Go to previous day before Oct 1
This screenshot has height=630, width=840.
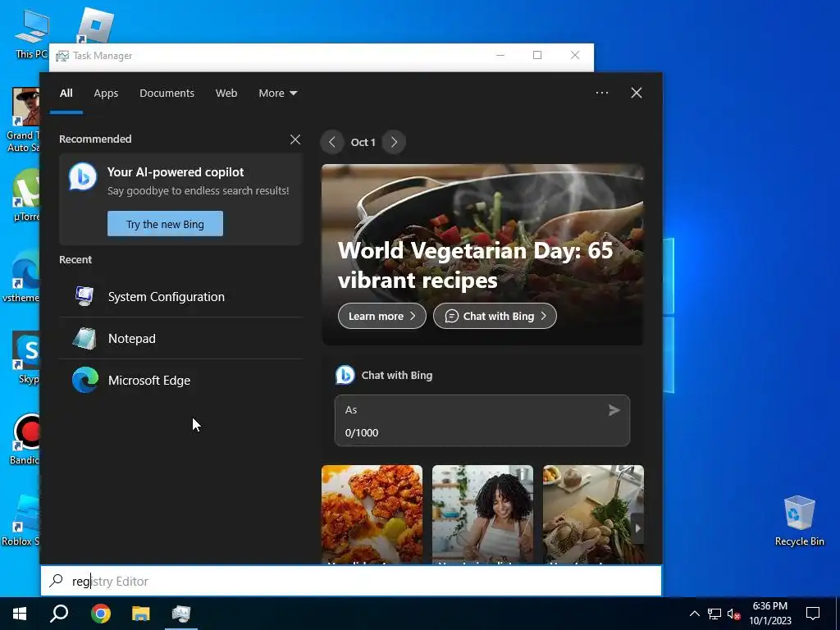[332, 142]
